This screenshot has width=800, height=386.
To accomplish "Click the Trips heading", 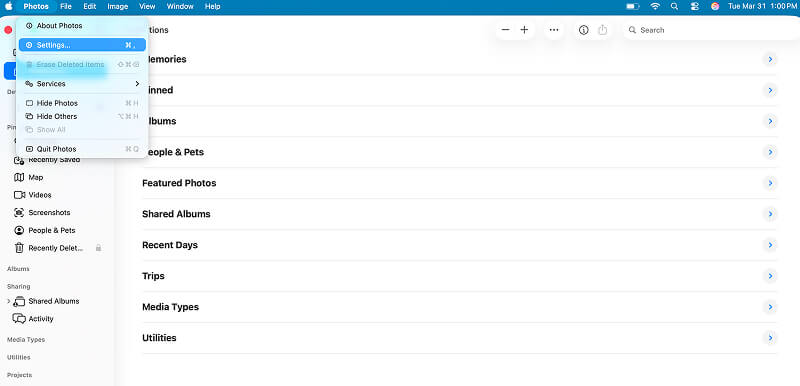I will (x=153, y=276).
